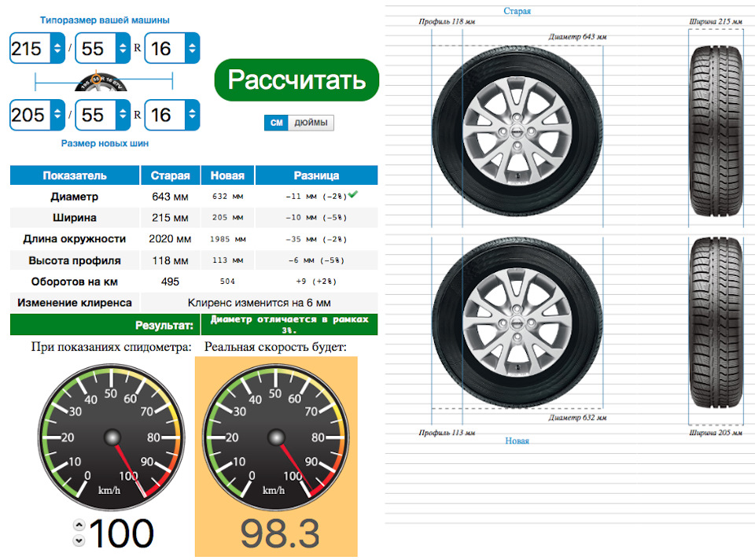Click the Диаметр 643 мм diagram label

click(577, 37)
